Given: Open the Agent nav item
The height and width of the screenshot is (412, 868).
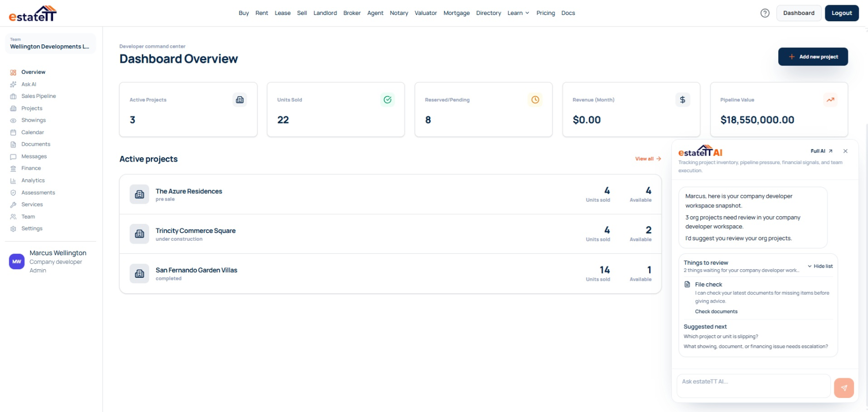Looking at the screenshot, I should [375, 13].
